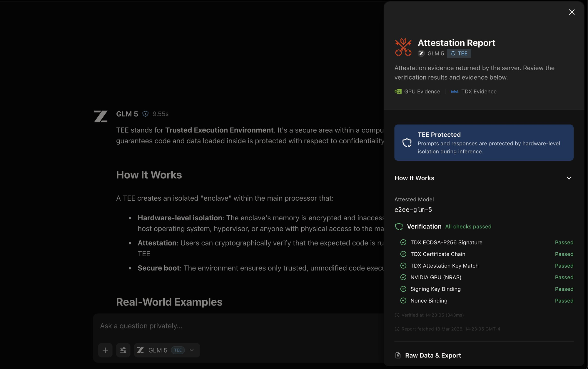The width and height of the screenshot is (588, 369).
Task: Expand the Raw Data & Export section
Action: 433,355
